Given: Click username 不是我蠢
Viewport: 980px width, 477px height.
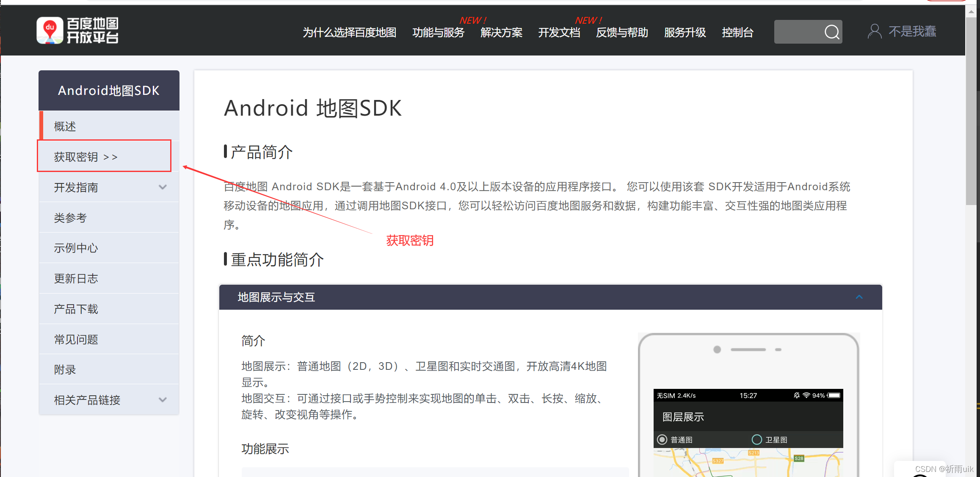Looking at the screenshot, I should pyautogui.click(x=912, y=31).
